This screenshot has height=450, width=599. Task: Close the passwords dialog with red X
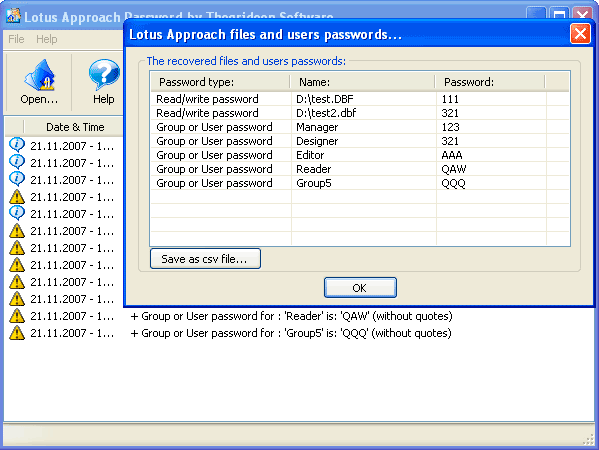(580, 34)
